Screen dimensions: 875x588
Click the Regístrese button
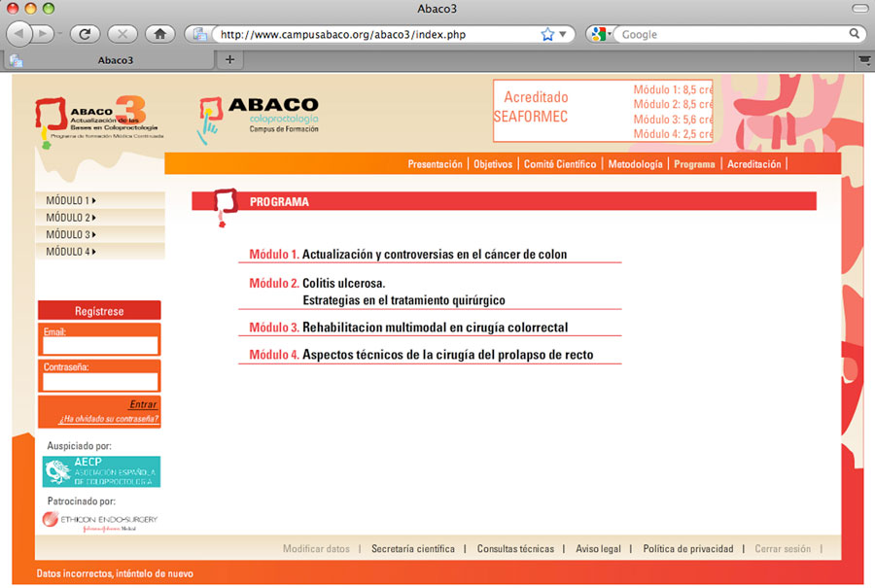tap(99, 311)
